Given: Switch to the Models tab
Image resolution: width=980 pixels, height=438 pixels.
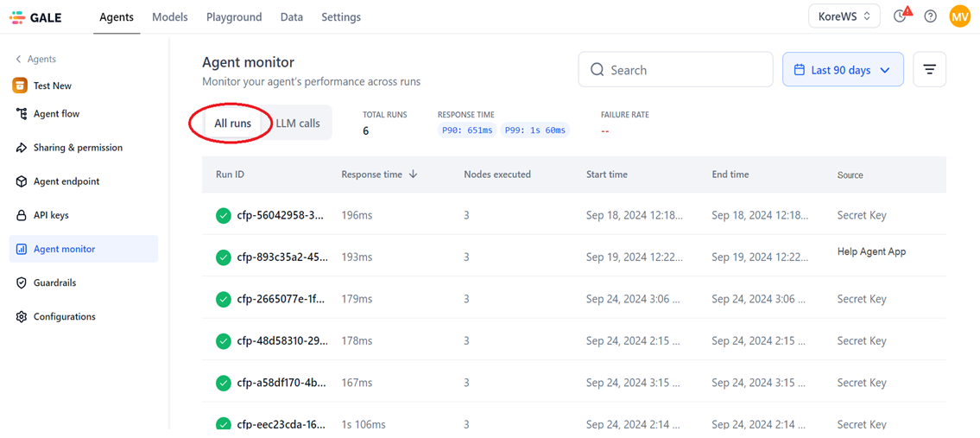Looking at the screenshot, I should pos(170,17).
